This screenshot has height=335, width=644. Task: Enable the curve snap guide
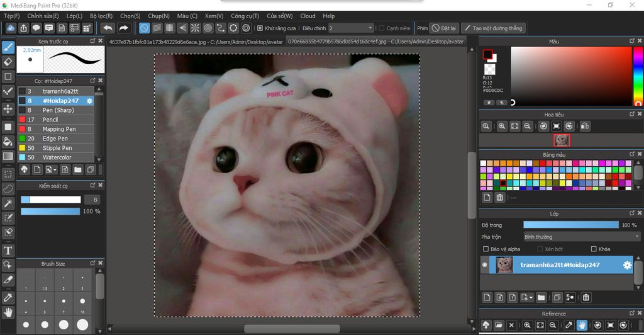point(221,28)
